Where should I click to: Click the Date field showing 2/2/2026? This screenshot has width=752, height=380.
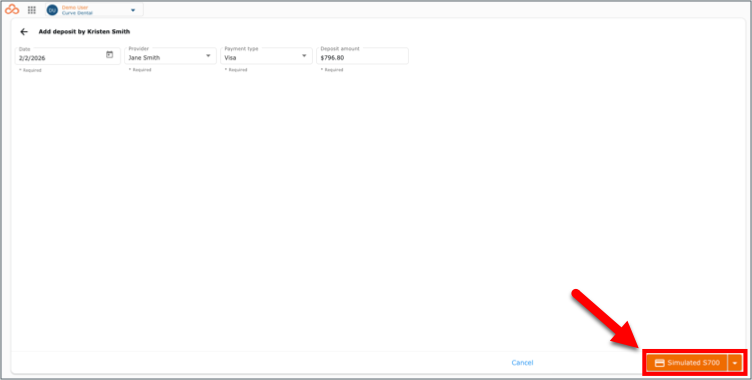[68, 56]
